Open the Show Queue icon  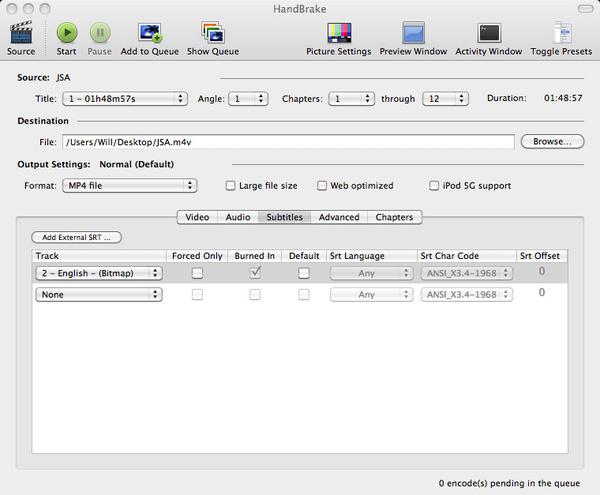pos(213,33)
